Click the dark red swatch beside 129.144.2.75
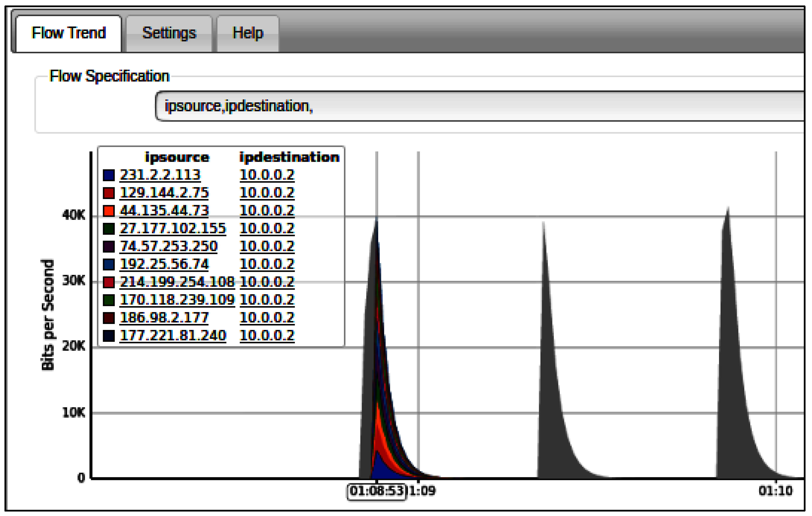 (109, 193)
